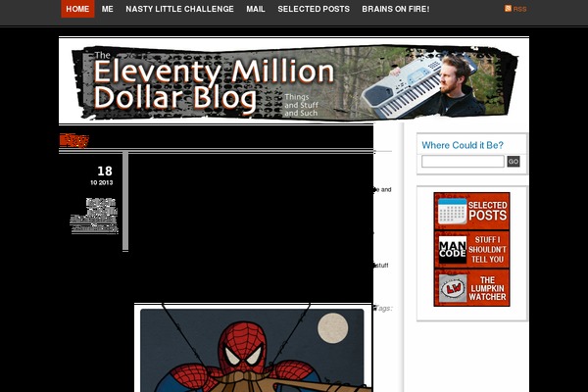The image size is (588, 392).
Task: Click the Eleventy Million Dollar Blog banner
Action: coord(294,82)
